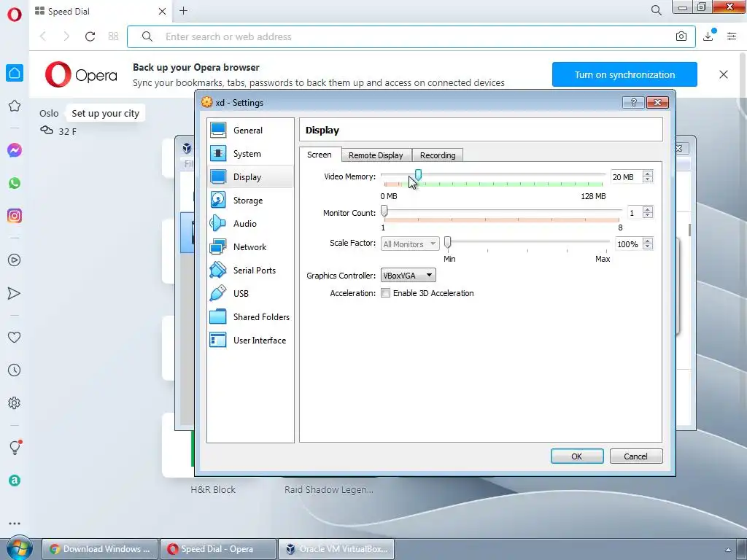This screenshot has height=560, width=747.
Task: Open WhatsApp in Opera sidebar
Action: (x=15, y=183)
